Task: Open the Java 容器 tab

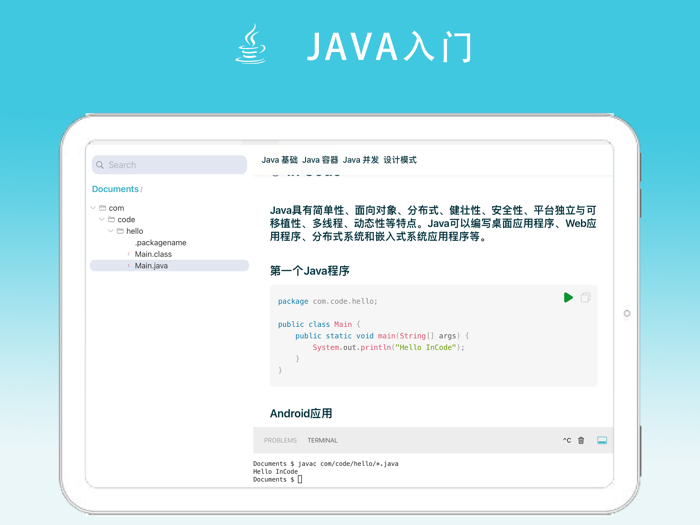Action: 320,160
